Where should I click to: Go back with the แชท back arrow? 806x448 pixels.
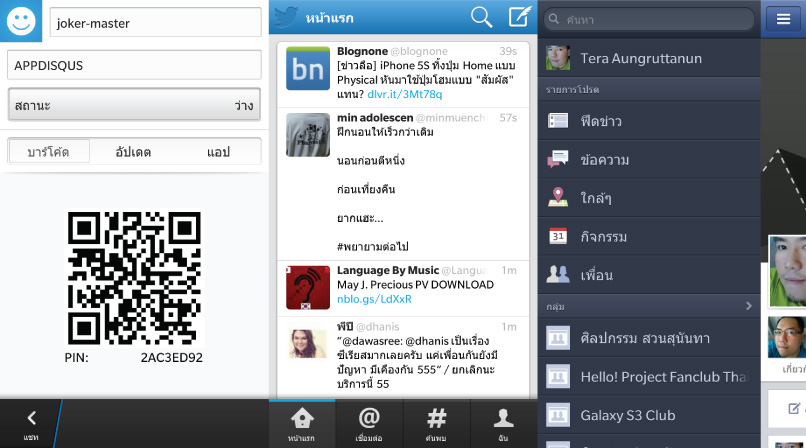point(31,424)
